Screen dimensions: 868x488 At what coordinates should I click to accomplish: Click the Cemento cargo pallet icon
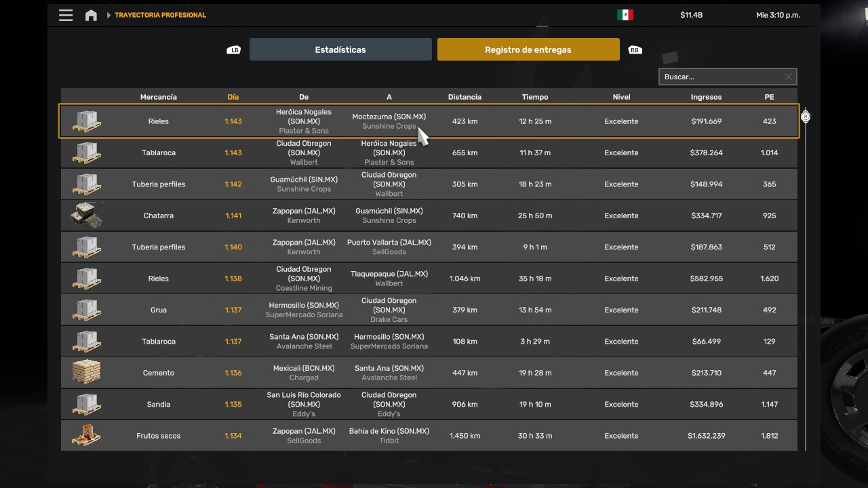86,373
